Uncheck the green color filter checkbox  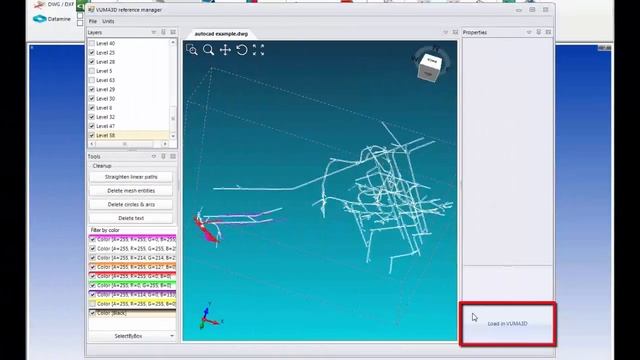[x=93, y=285]
